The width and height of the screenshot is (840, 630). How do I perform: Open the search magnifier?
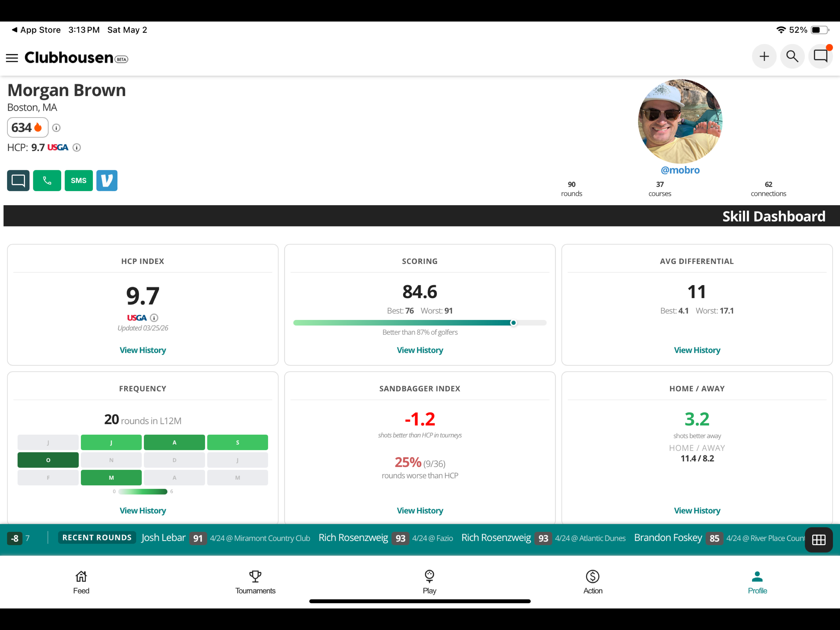click(x=792, y=57)
